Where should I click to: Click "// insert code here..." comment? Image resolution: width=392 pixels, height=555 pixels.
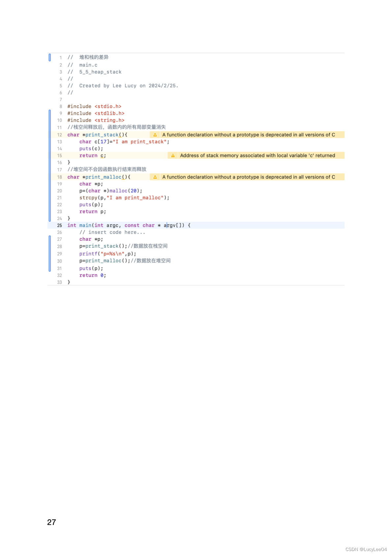tap(112, 232)
